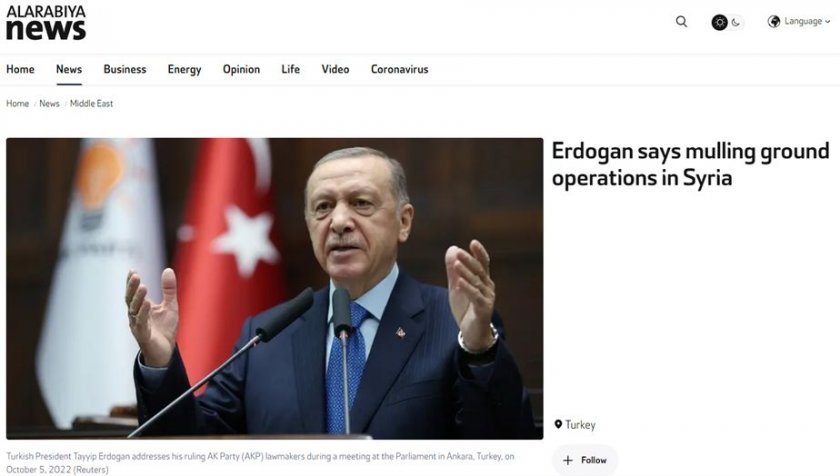The width and height of the screenshot is (840, 476).
Task: Click the globe language icon
Action: point(774,21)
